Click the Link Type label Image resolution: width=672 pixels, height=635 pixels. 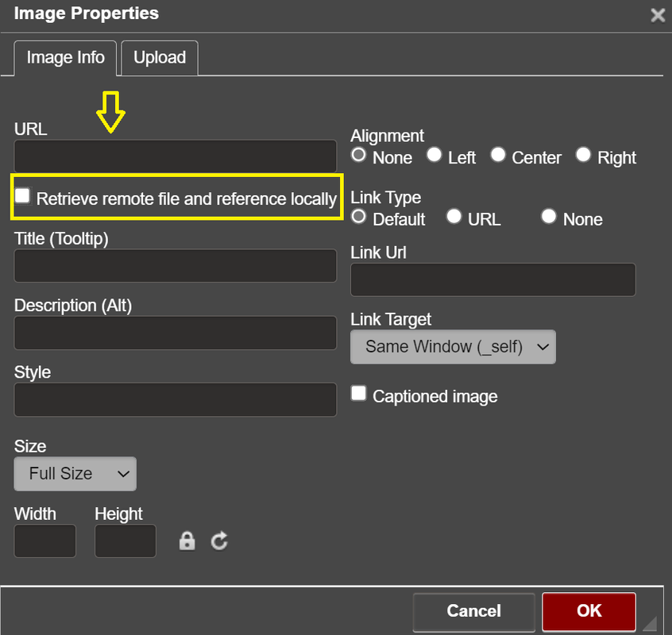386,198
